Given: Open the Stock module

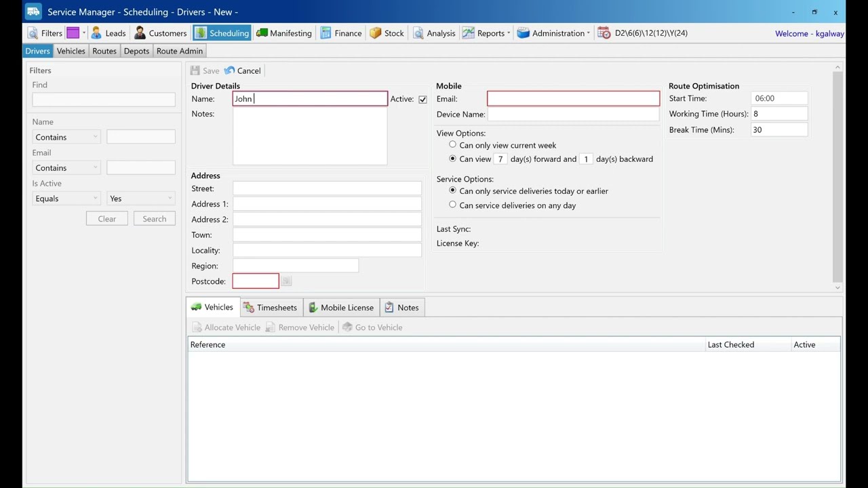Looking at the screenshot, I should tap(387, 33).
